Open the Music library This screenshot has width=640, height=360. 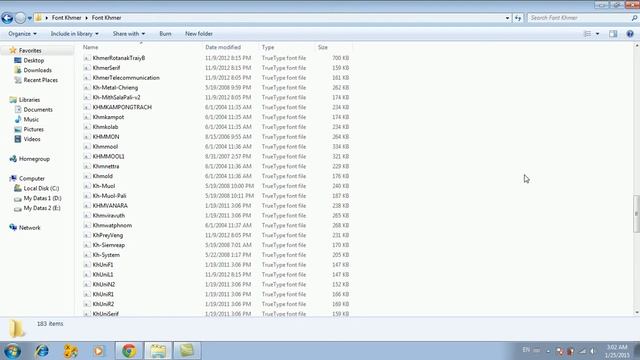coord(31,119)
